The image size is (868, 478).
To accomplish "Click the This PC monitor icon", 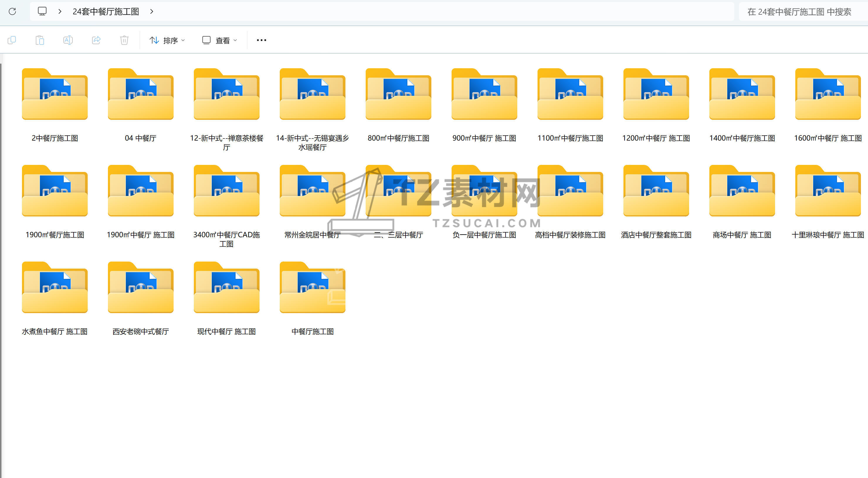I will 42,11.
